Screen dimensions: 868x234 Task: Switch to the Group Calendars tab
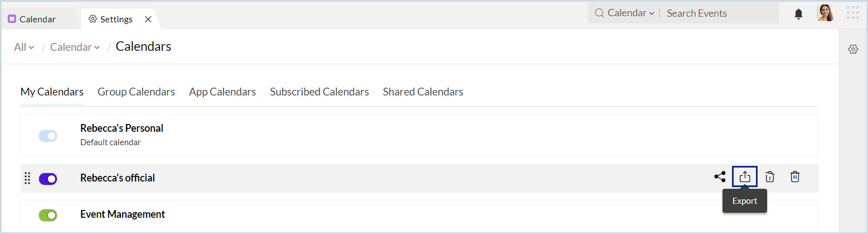pyautogui.click(x=136, y=92)
